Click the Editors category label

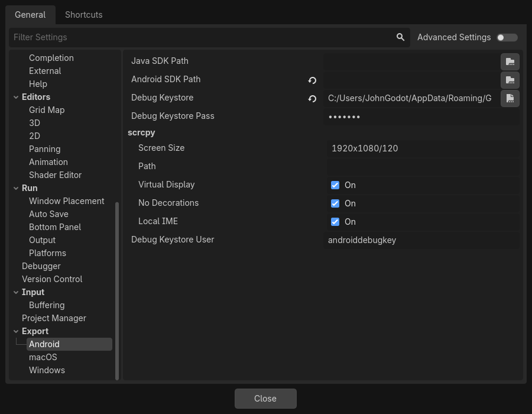pyautogui.click(x=36, y=97)
